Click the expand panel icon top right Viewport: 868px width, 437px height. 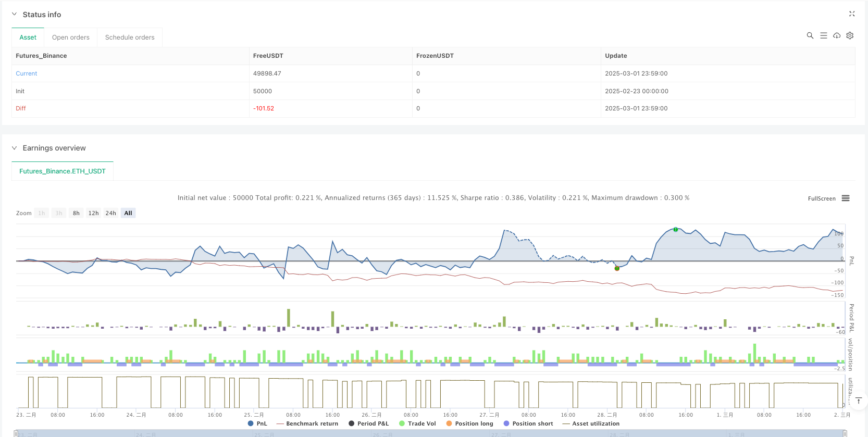pos(852,14)
